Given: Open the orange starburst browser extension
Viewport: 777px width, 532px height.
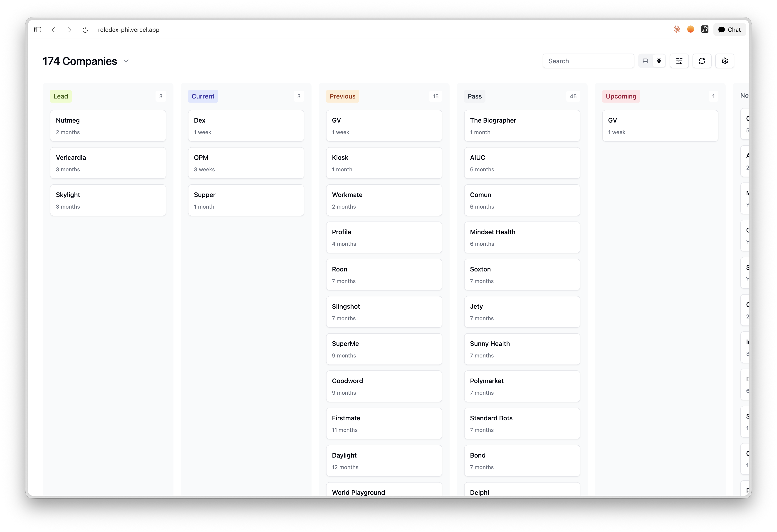Looking at the screenshot, I should click(x=676, y=29).
